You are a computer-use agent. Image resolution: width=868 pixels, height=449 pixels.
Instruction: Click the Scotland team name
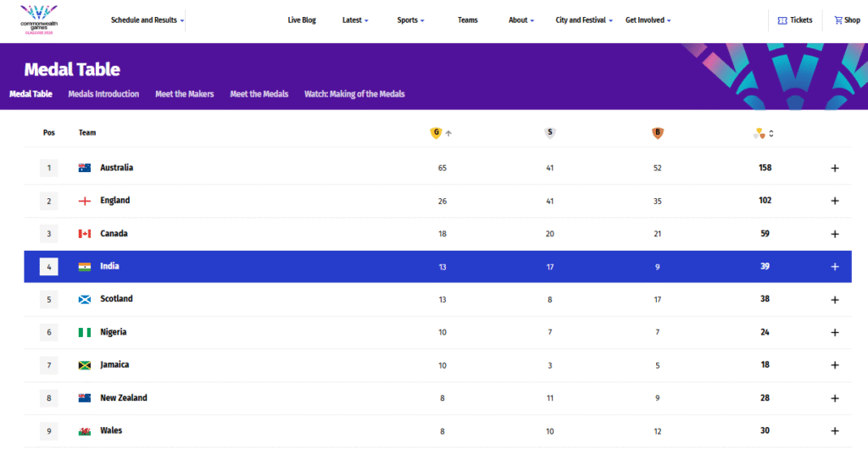116,298
